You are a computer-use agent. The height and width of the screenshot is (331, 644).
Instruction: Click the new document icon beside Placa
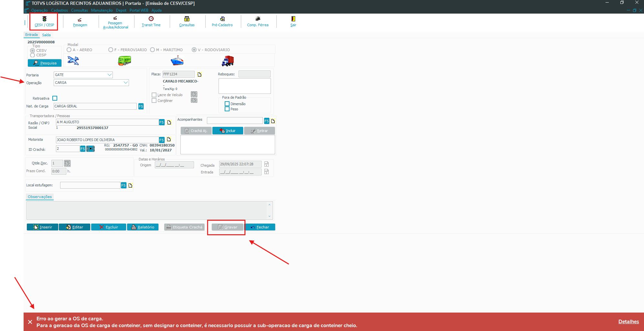pyautogui.click(x=200, y=74)
